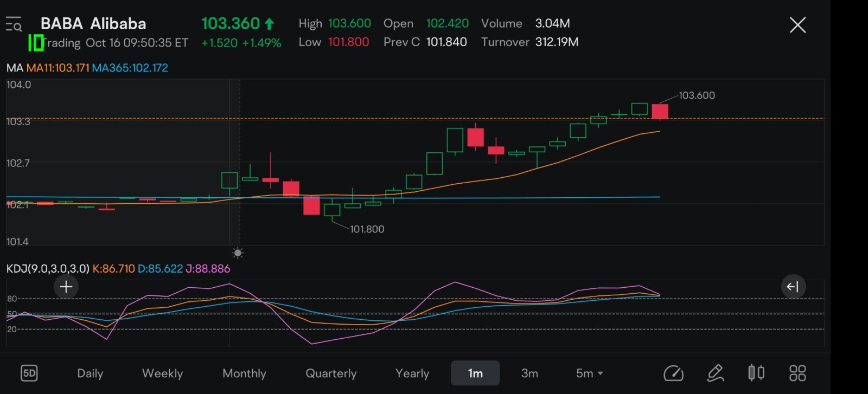Tap the 103.600 high label on chart
The image size is (868, 394).
697,95
